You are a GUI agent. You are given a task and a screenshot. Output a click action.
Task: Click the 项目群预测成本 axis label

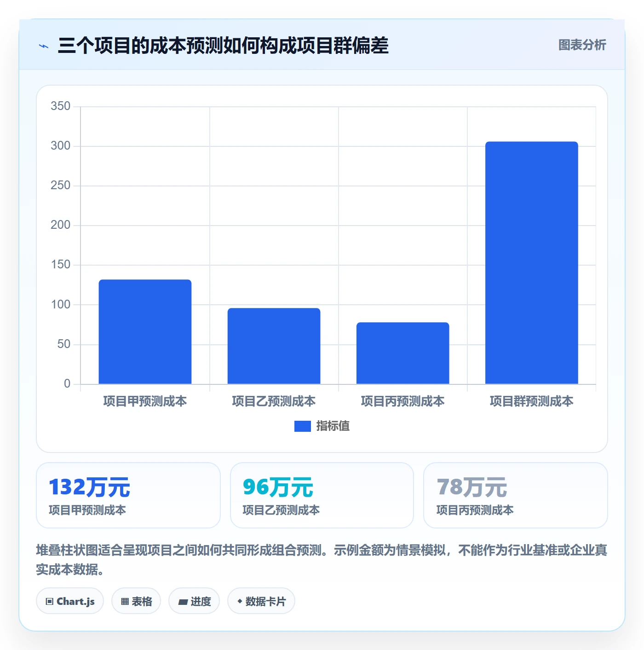[x=531, y=401]
